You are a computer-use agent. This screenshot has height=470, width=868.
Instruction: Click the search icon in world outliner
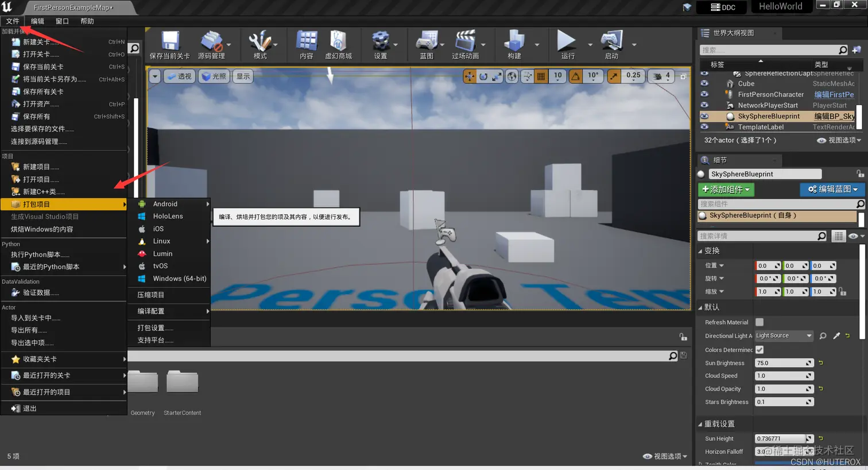[x=843, y=50]
